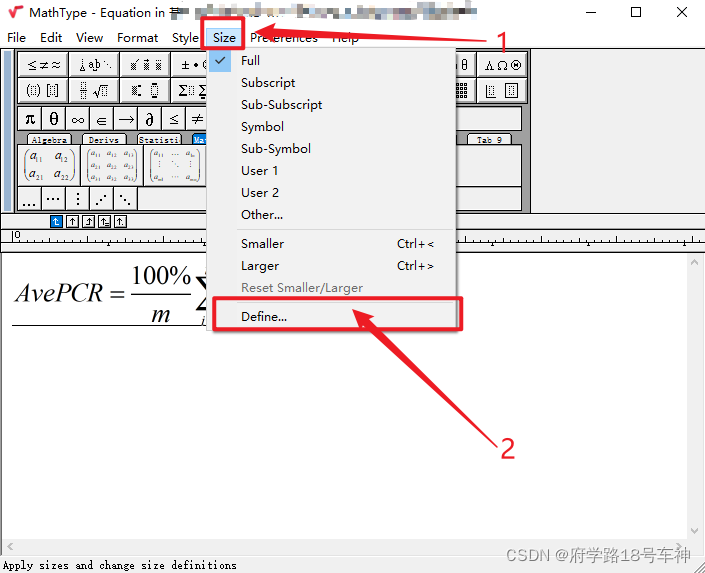Insert the right arrow symbol
Image resolution: width=705 pixels, height=573 pixels.
126,119
